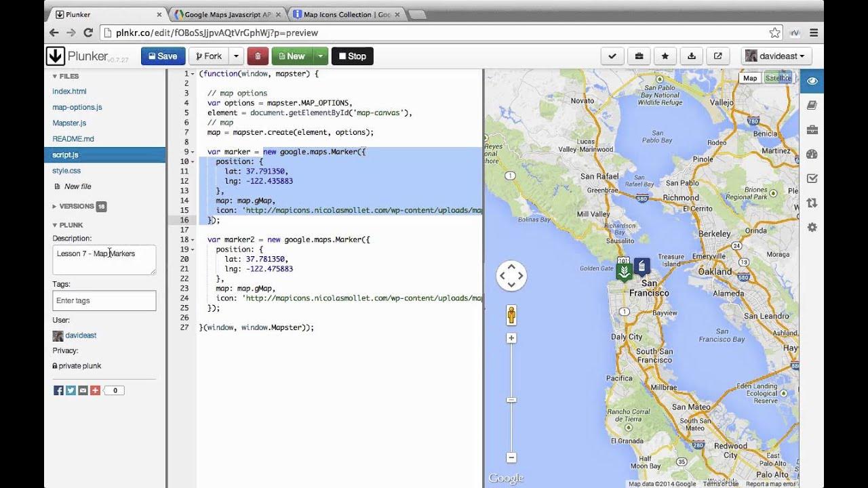Open the gear settings icon in sidebar
Viewport: 868px width, 488px height.
pos(812,228)
